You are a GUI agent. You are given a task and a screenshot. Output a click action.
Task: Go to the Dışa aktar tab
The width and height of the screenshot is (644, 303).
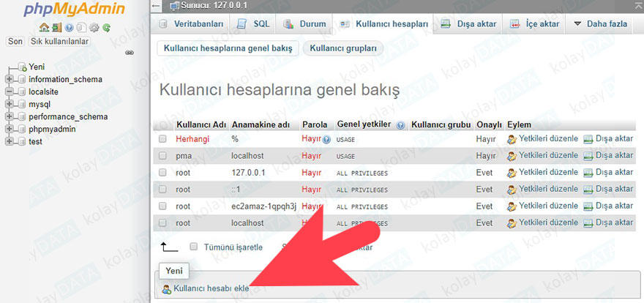469,24
